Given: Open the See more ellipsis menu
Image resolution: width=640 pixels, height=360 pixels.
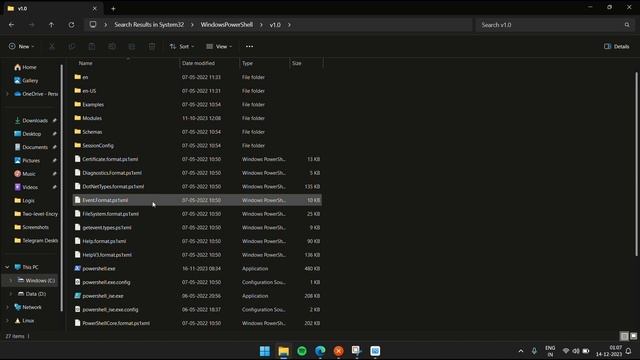Looking at the screenshot, I should tap(249, 47).
